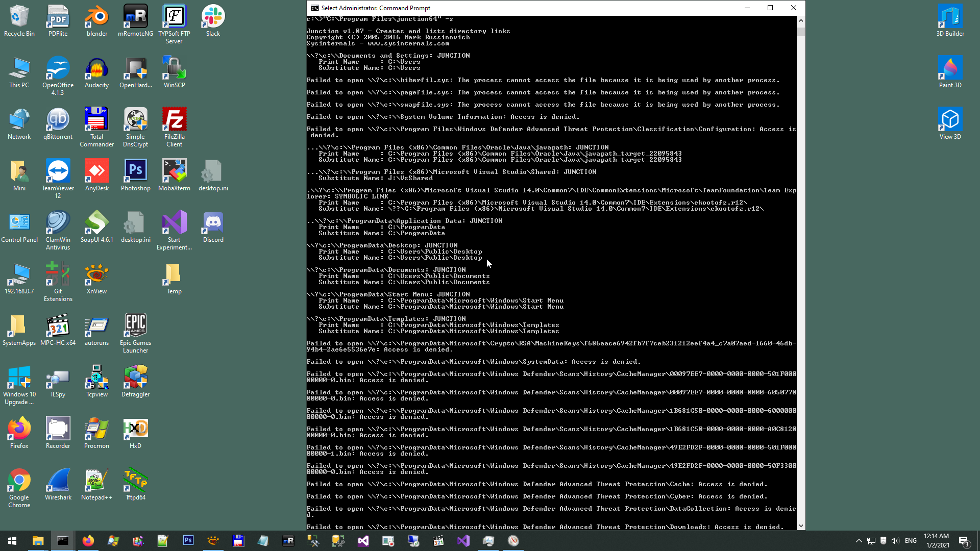Select the Notepad++ desktop icon
The image size is (980, 551).
tap(96, 482)
